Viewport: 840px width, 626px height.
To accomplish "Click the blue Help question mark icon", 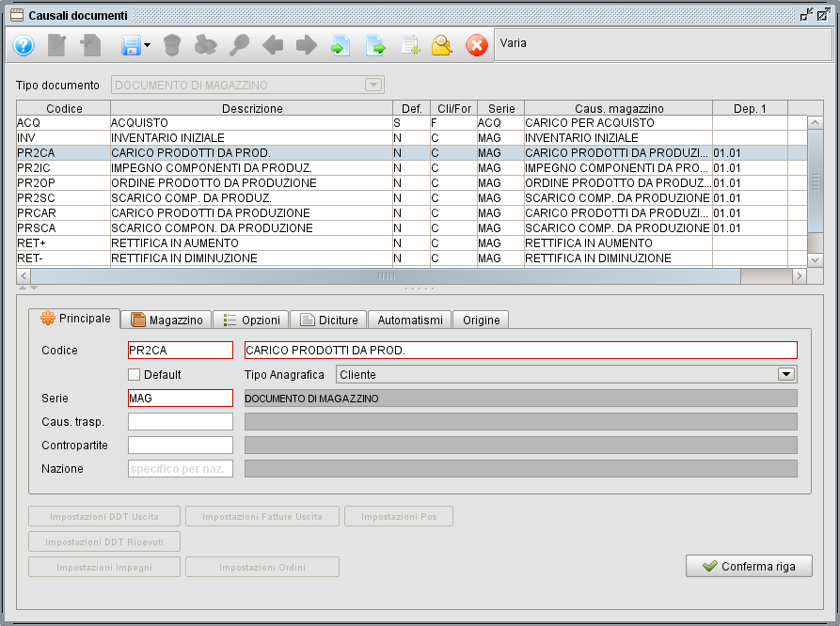I will pyautogui.click(x=23, y=45).
